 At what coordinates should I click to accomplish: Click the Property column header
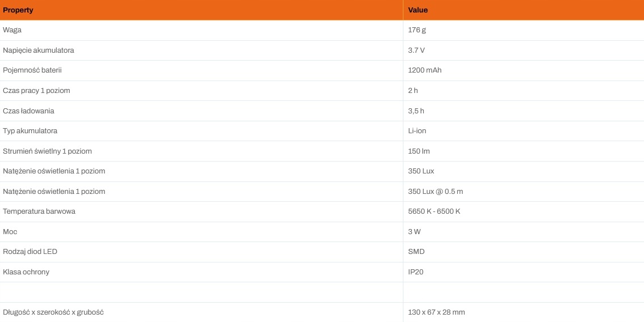[18, 10]
